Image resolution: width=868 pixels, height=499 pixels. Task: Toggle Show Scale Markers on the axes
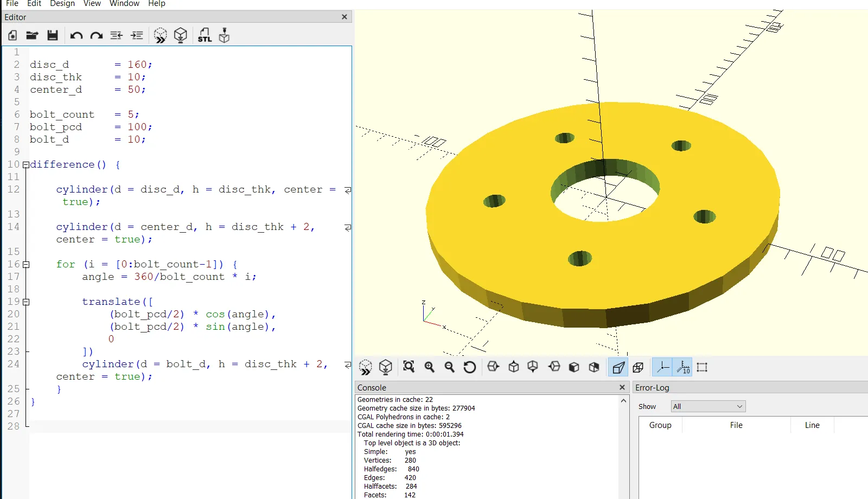(x=682, y=367)
